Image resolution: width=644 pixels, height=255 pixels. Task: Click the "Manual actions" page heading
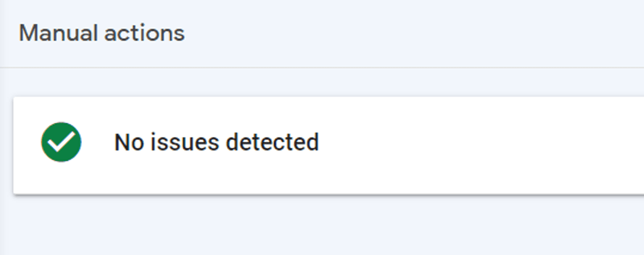tap(102, 33)
